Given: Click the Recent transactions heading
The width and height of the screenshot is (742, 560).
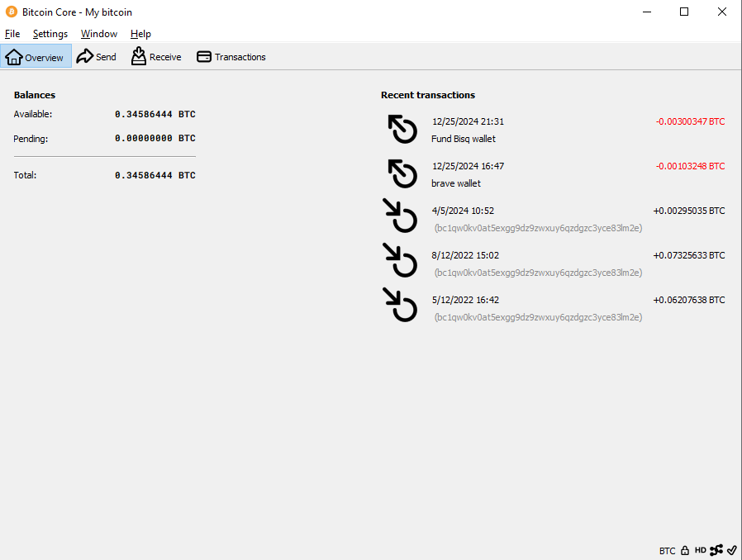Looking at the screenshot, I should point(428,95).
